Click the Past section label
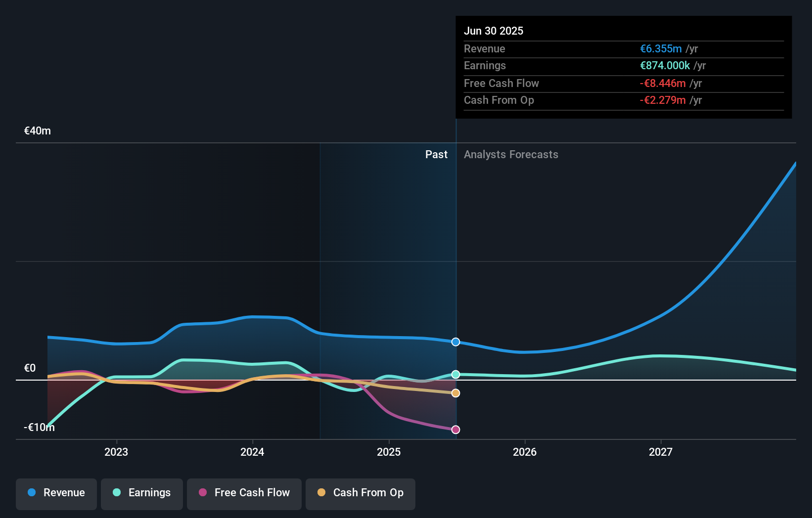 click(x=436, y=155)
